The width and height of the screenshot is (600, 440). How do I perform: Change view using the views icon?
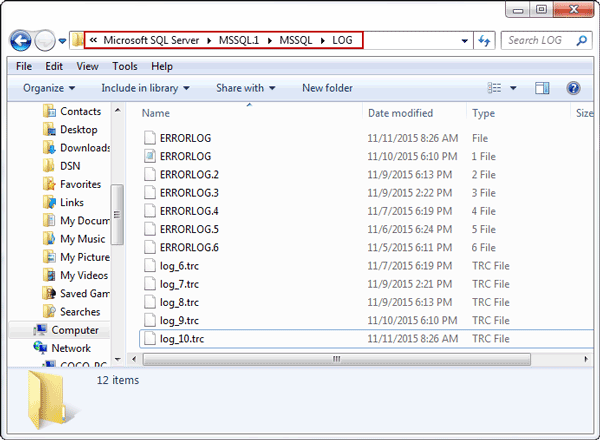click(x=494, y=88)
